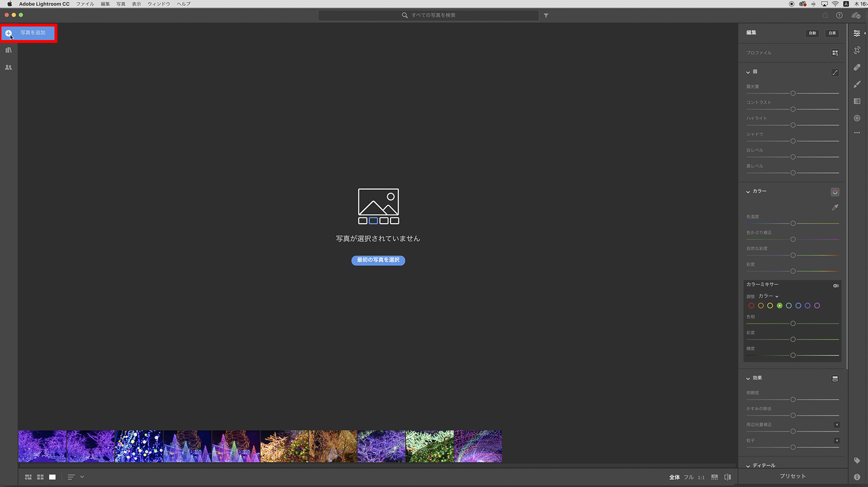Open the ウィンドウ menu
The image size is (868, 487).
pos(159,4)
